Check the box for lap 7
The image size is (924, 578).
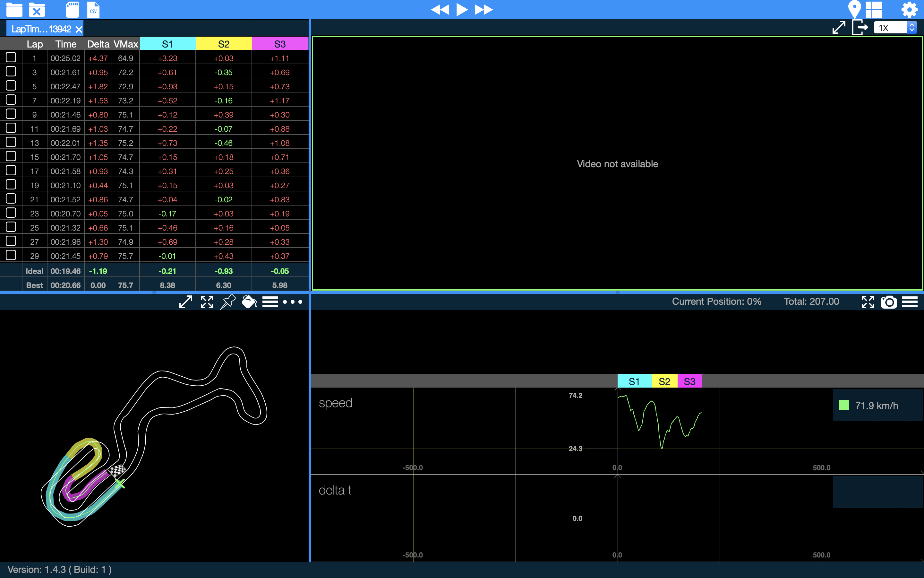[x=11, y=100]
